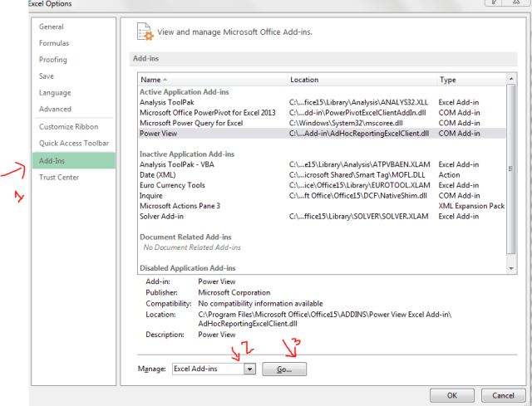Sort the list by Name column header
The height and width of the screenshot is (406, 532).
(x=213, y=80)
